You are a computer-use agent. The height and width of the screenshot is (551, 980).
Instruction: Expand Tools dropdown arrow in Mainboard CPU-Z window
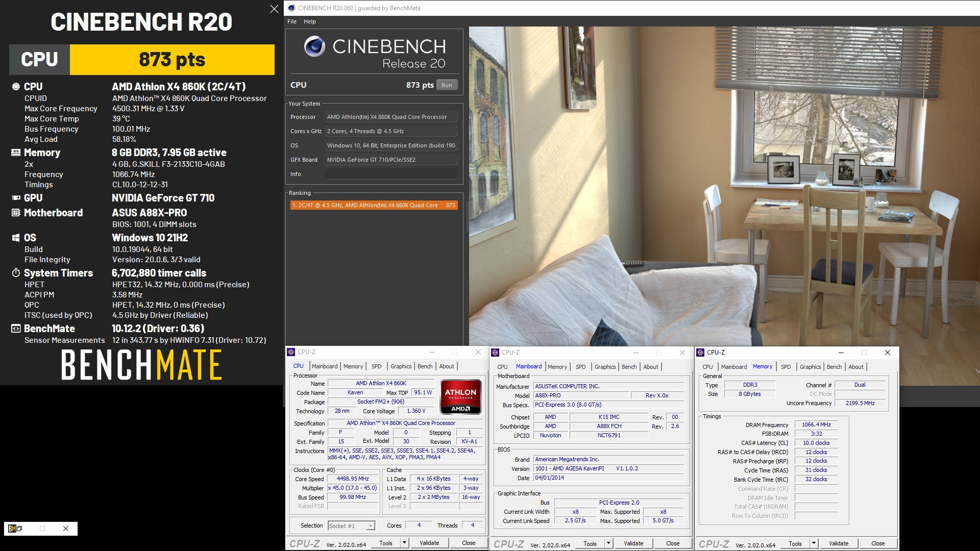(x=608, y=543)
